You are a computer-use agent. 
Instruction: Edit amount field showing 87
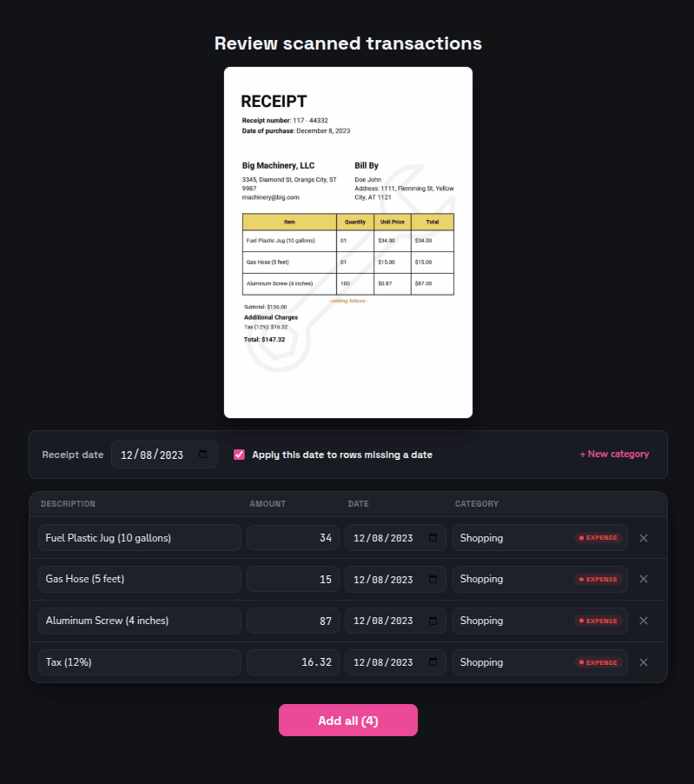(294, 621)
